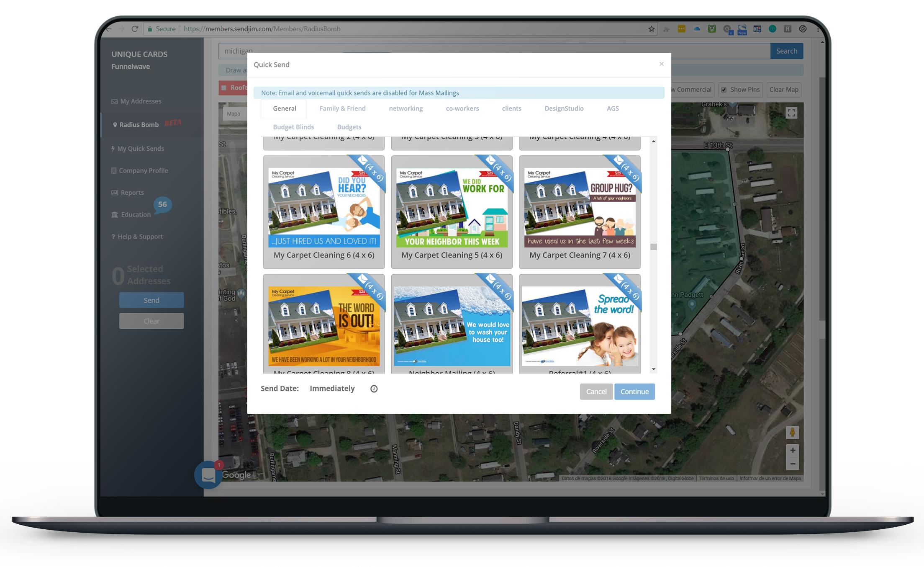Select the Street View pegman icon
Viewport: 924px width, 567px height.
tap(792, 432)
